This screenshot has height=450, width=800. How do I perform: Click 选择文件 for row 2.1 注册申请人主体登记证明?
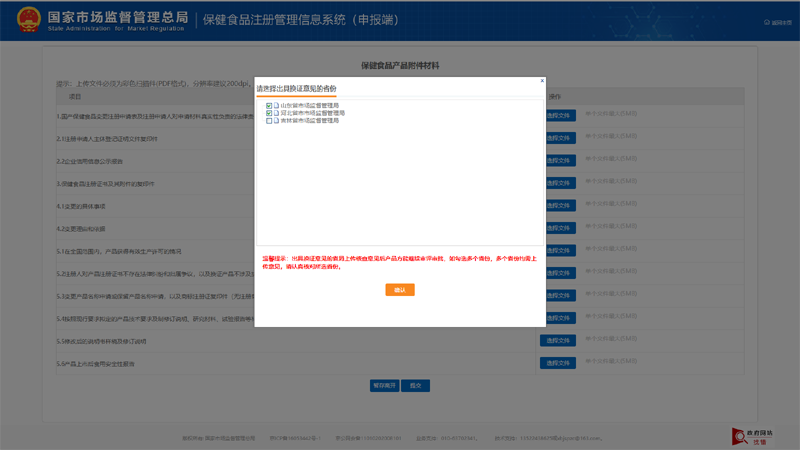[558, 138]
